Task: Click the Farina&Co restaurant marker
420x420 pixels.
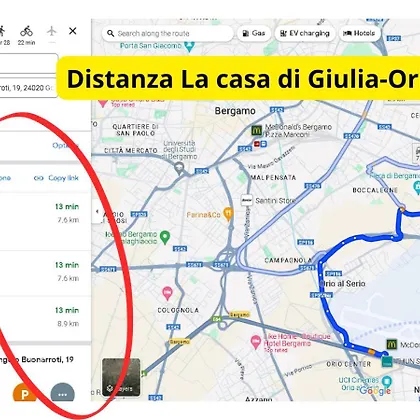Action: click(228, 214)
